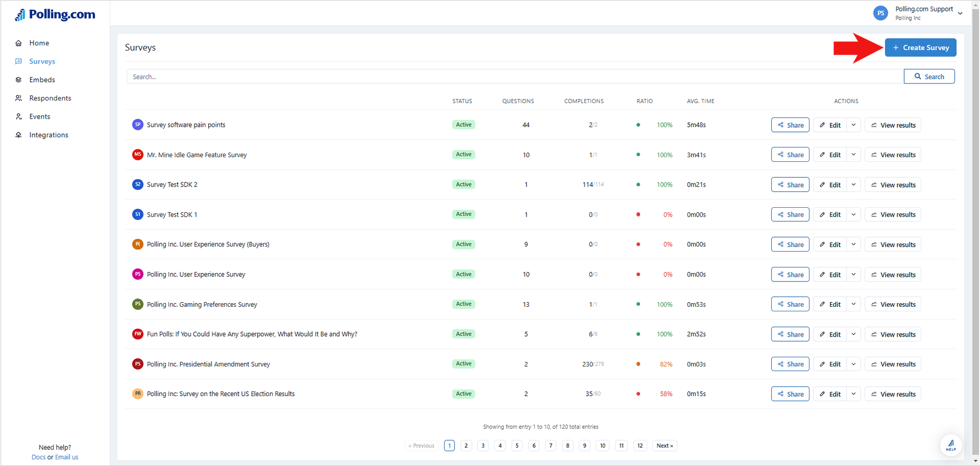Expand edit options for Survey software pain points
The image size is (980, 466).
click(854, 125)
